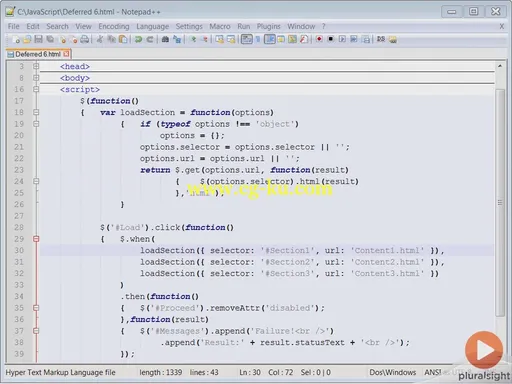Collapse the fold marker on line 18
This screenshot has width=512, height=384.
point(36,112)
